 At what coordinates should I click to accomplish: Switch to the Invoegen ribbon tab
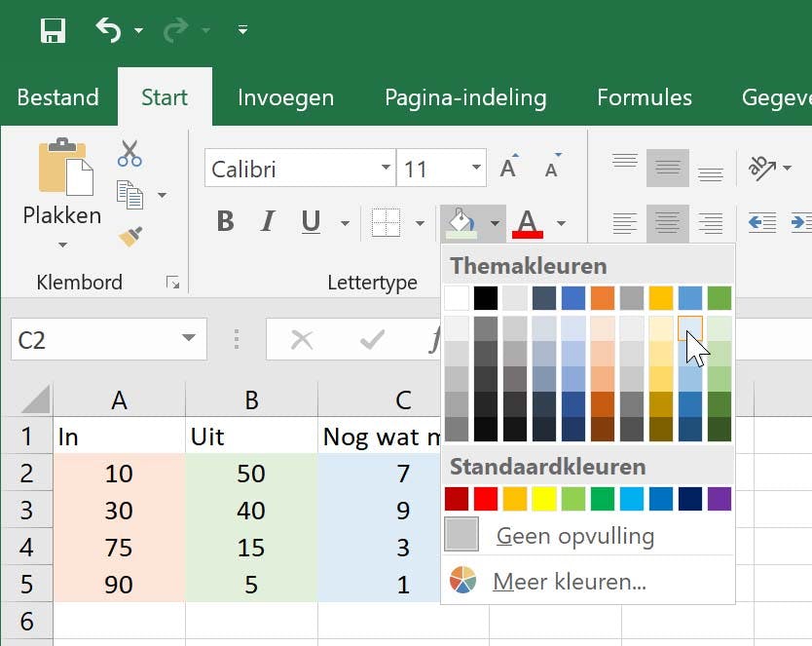point(285,97)
